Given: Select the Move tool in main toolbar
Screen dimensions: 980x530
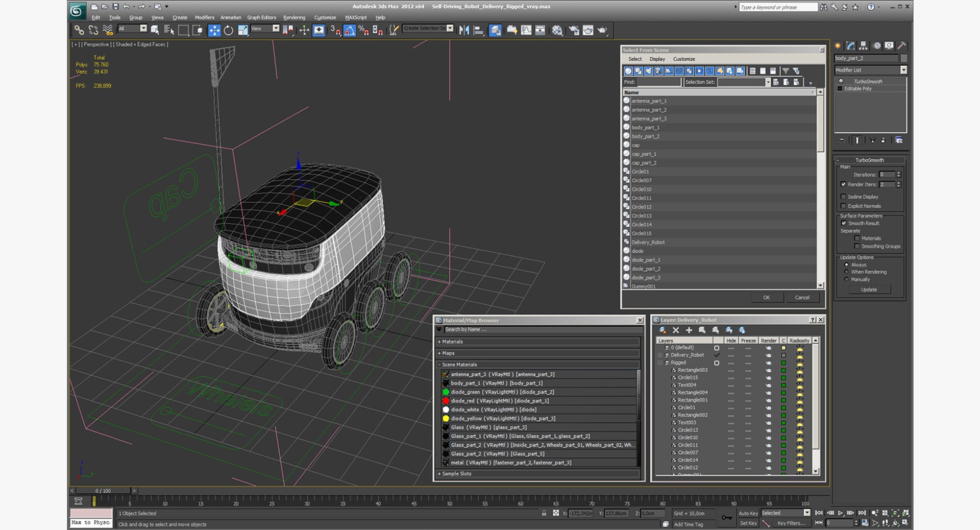Looking at the screenshot, I should (x=214, y=30).
